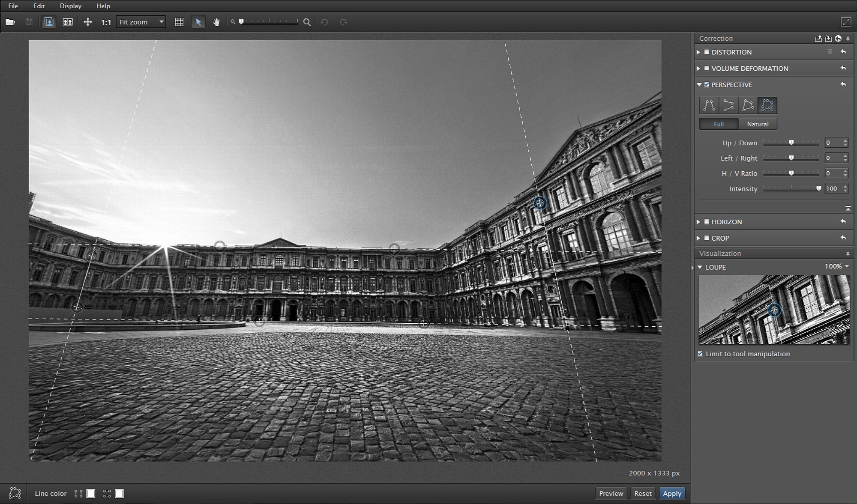The width and height of the screenshot is (857, 504).
Task: Open the Display menu
Action: pos(71,6)
